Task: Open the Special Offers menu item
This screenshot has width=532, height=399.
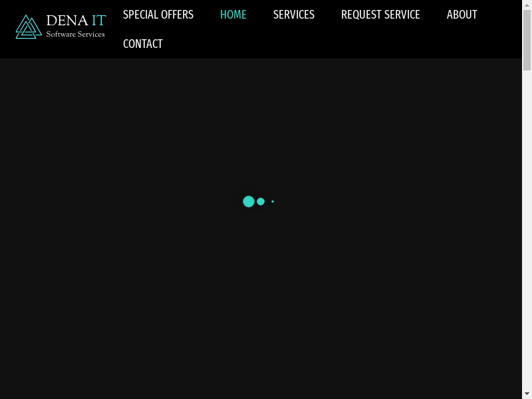Action: pos(158,15)
